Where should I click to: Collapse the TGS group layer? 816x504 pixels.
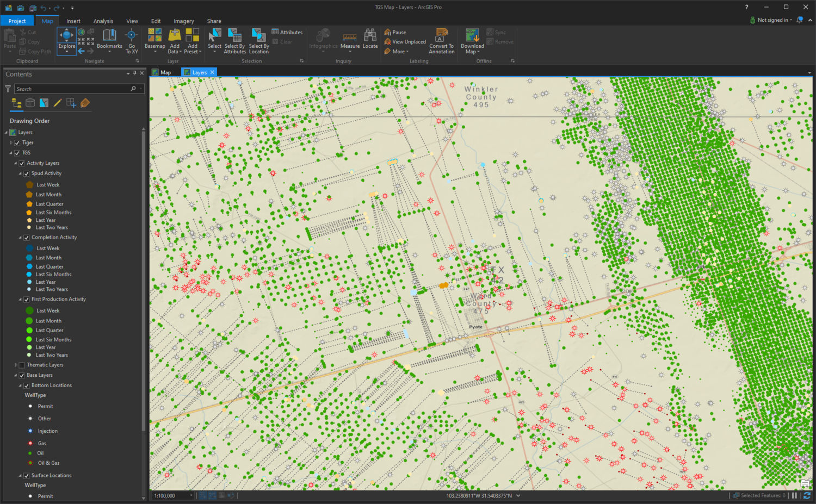coord(11,153)
